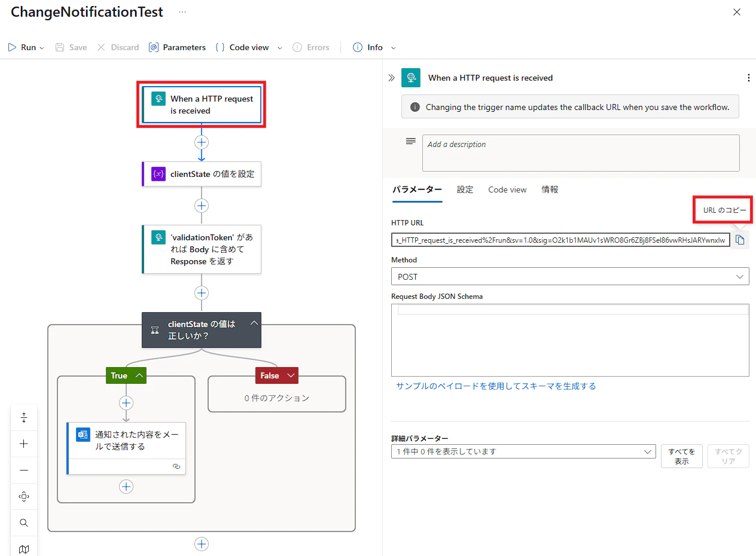Viewport: 756px width, 556px height.
Task: Switch to the panel's Code view tab
Action: (x=507, y=190)
